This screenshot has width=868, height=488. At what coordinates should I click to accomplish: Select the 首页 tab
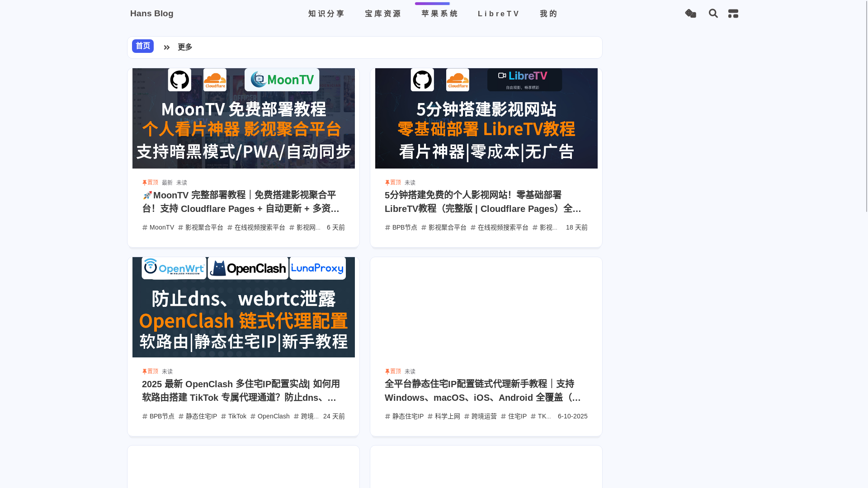143,46
